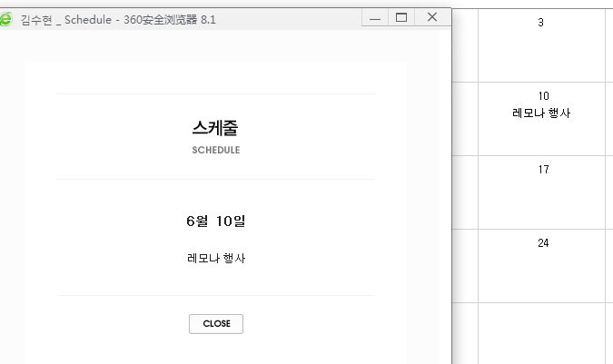Click the window title 김수현 _ Schedule
613x364 pixels.
point(66,20)
